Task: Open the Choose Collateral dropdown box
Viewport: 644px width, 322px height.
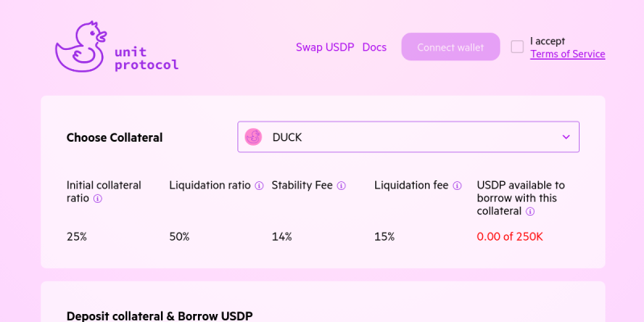Action: click(408, 137)
